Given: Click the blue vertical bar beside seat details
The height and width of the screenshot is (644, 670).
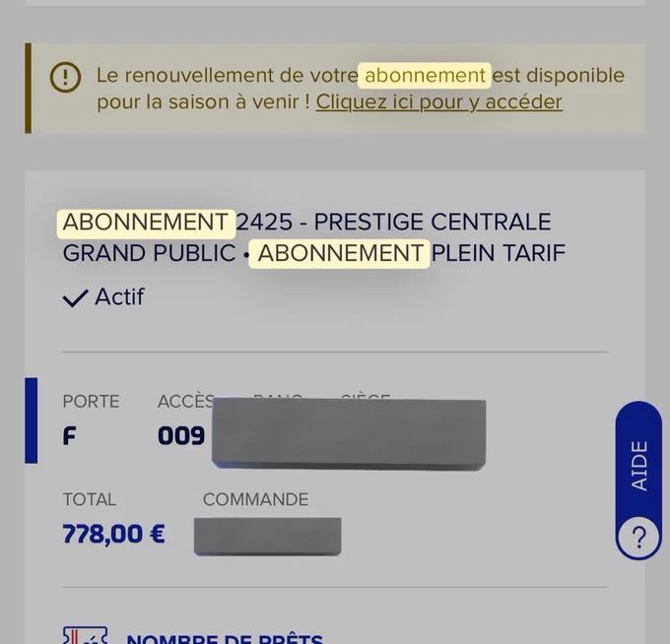Looking at the screenshot, I should pos(32,420).
